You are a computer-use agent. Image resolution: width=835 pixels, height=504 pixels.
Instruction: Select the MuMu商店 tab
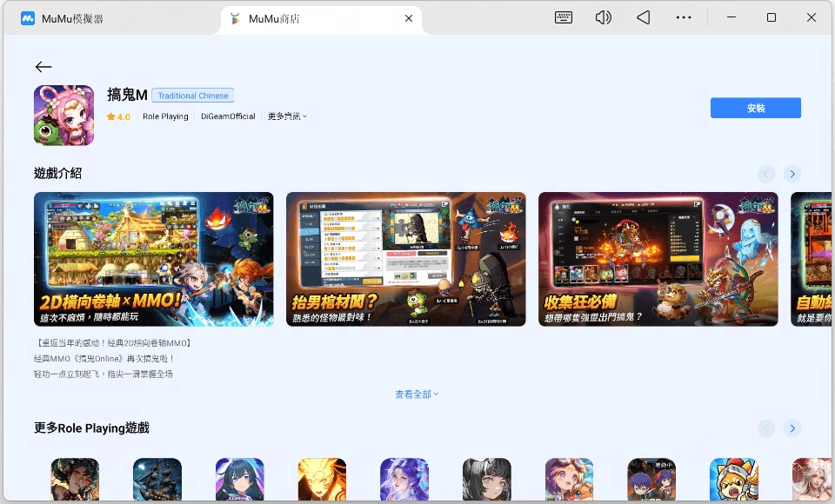(x=319, y=19)
